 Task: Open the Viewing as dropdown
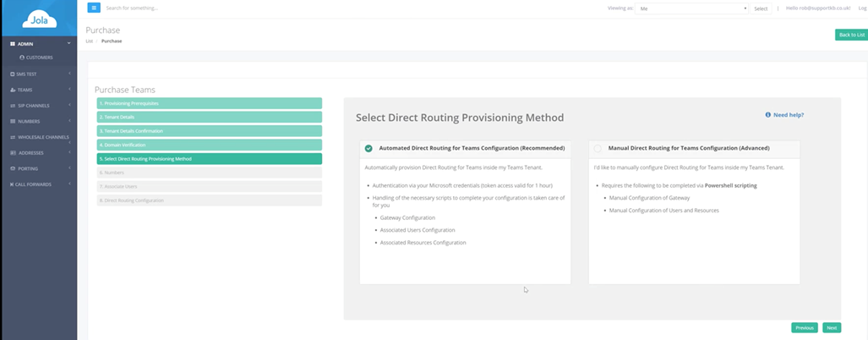[x=692, y=8]
